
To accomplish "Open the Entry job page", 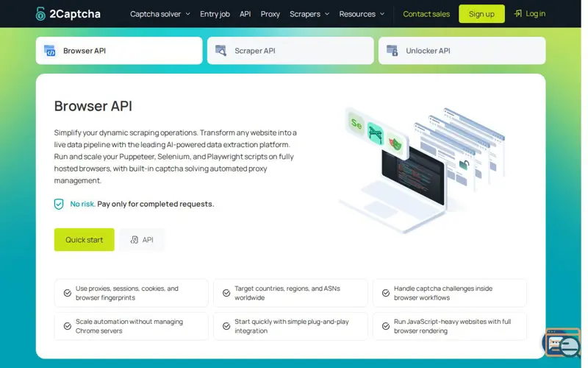I will tap(215, 14).
